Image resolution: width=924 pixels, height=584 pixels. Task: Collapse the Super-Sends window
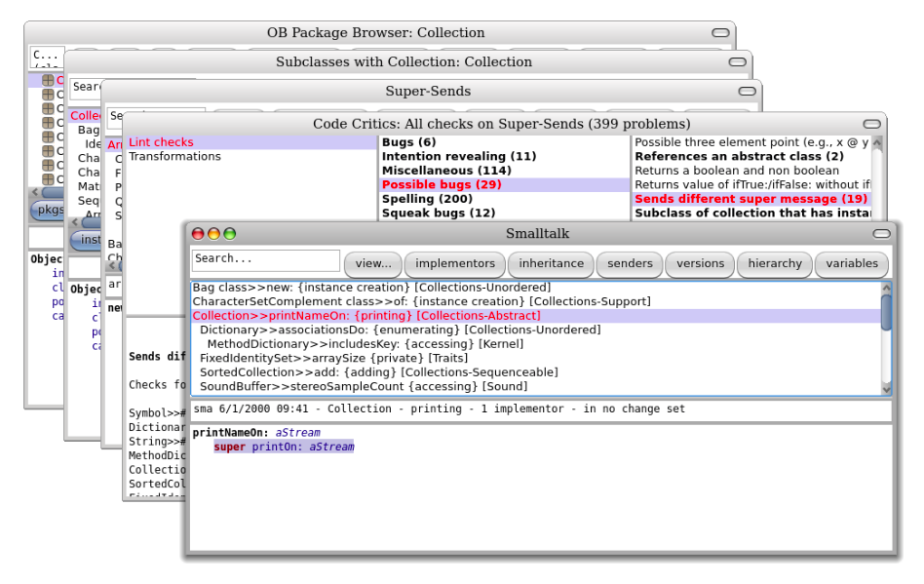747,92
